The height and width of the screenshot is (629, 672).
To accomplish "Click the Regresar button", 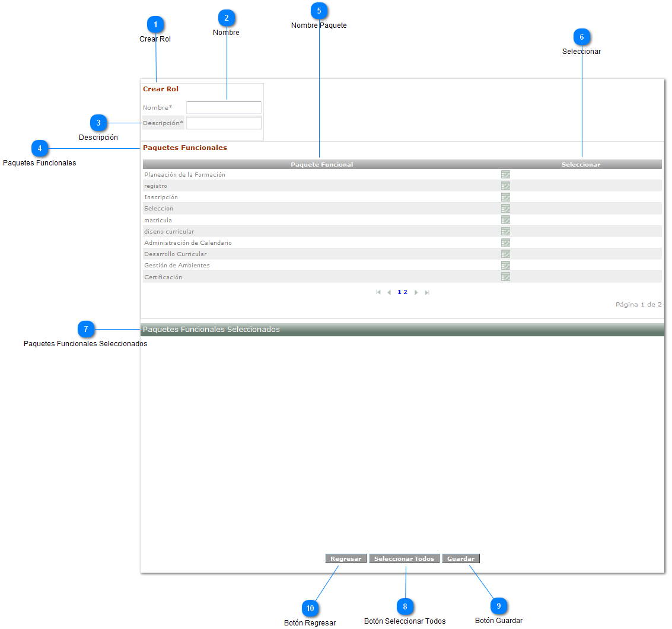I will [346, 558].
